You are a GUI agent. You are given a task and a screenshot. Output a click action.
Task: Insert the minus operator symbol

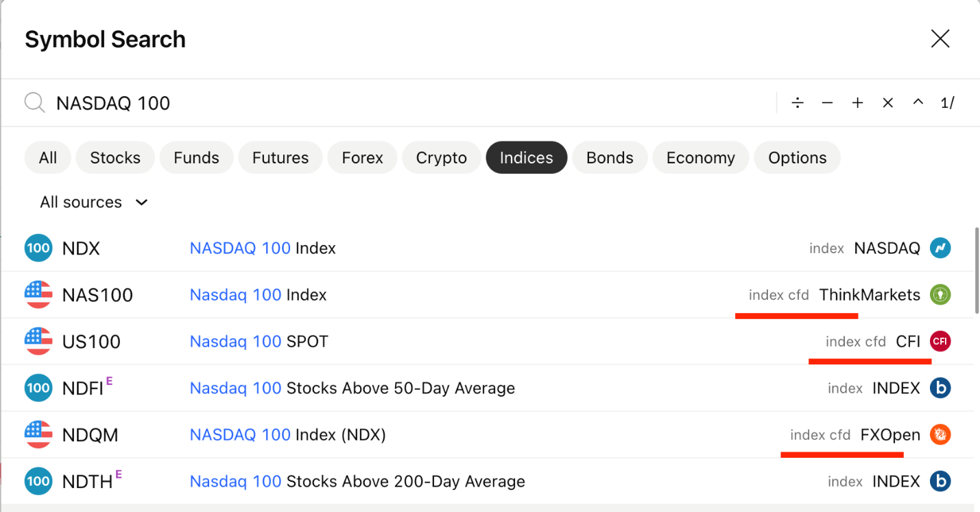point(827,103)
